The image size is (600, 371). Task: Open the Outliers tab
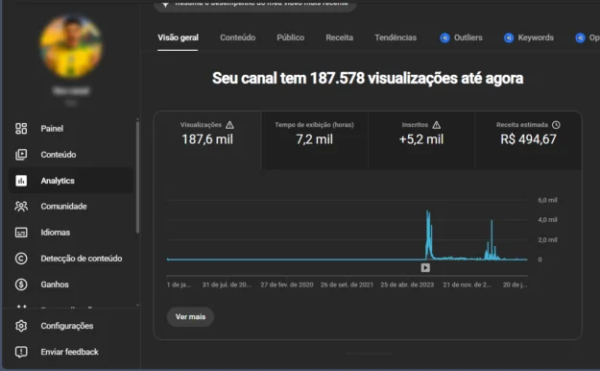[x=461, y=38]
